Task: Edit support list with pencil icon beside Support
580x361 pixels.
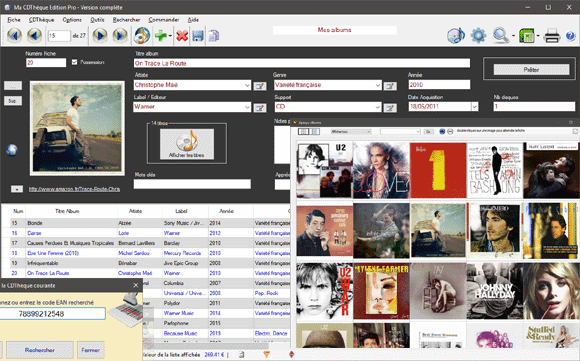Action: [x=390, y=108]
